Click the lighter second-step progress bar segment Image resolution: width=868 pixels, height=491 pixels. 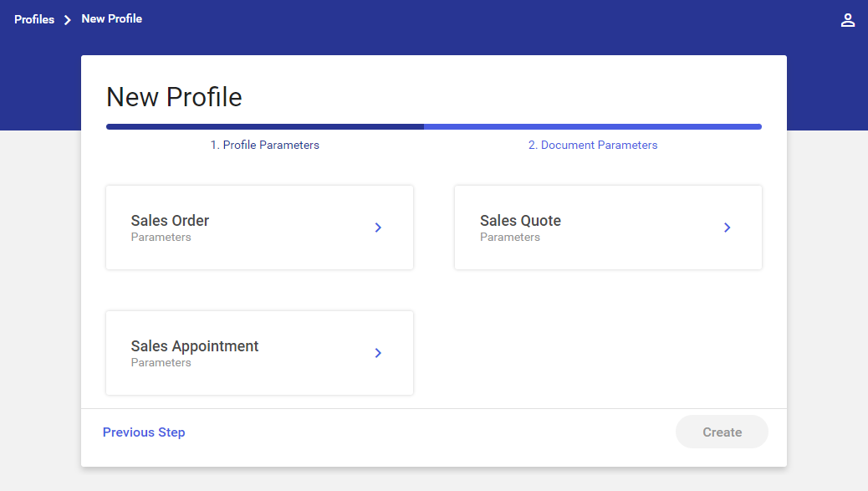click(593, 127)
